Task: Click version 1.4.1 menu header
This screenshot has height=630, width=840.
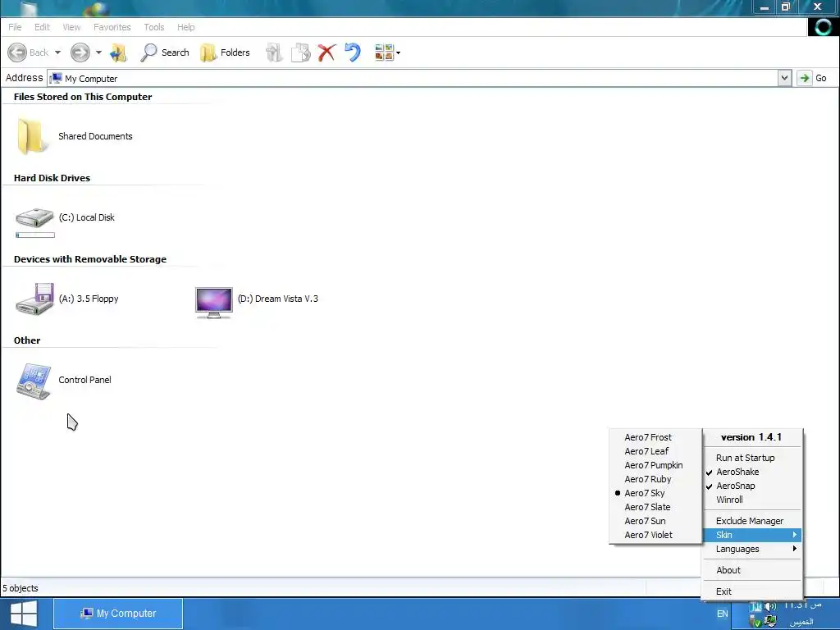Action: pyautogui.click(x=751, y=437)
